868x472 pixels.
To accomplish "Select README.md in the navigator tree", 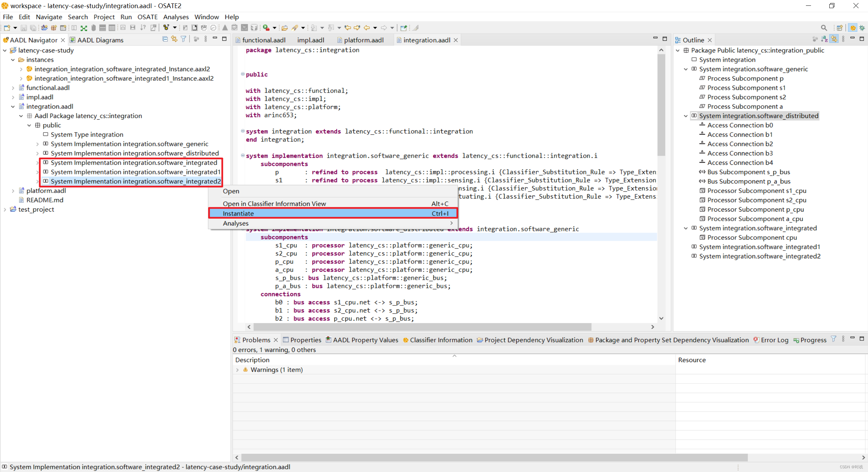I will pos(44,200).
